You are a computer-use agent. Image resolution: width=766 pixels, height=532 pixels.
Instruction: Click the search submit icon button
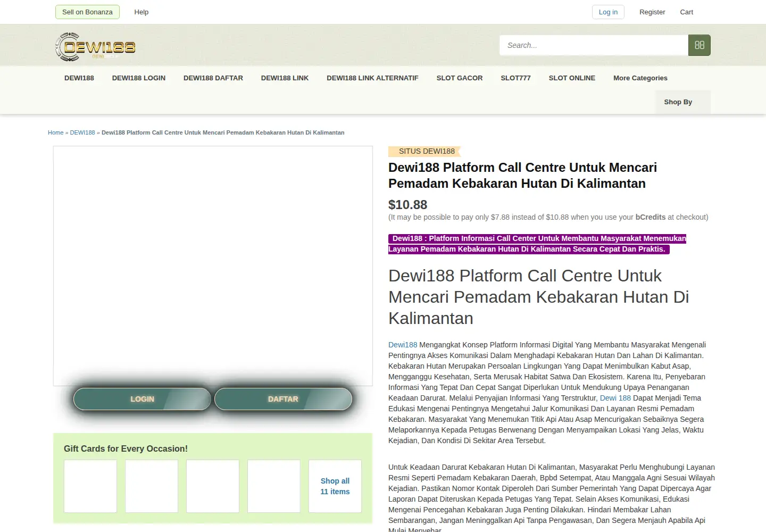(699, 45)
